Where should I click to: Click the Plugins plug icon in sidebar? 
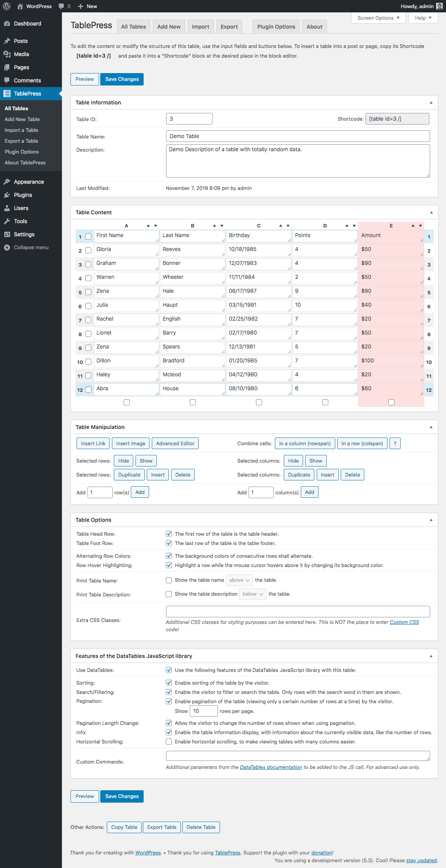[x=7, y=195]
